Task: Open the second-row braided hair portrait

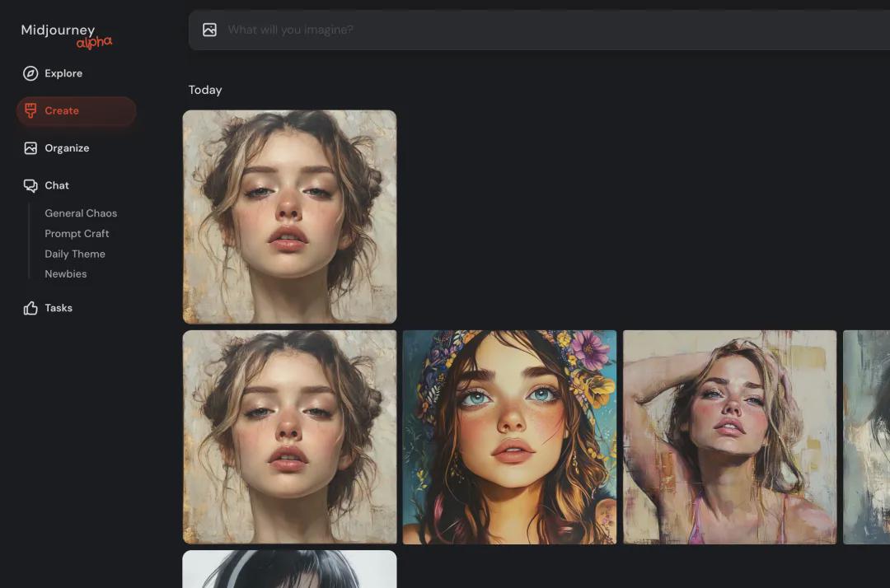Action: point(289,437)
